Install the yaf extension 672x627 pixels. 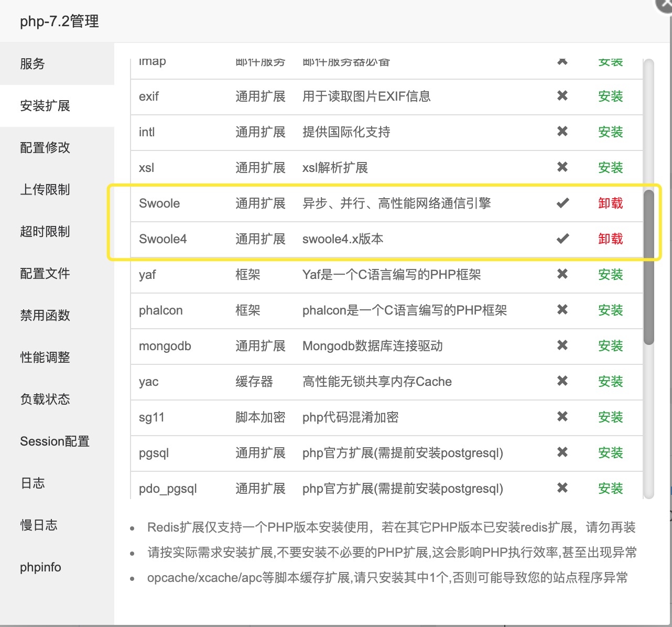tap(611, 275)
